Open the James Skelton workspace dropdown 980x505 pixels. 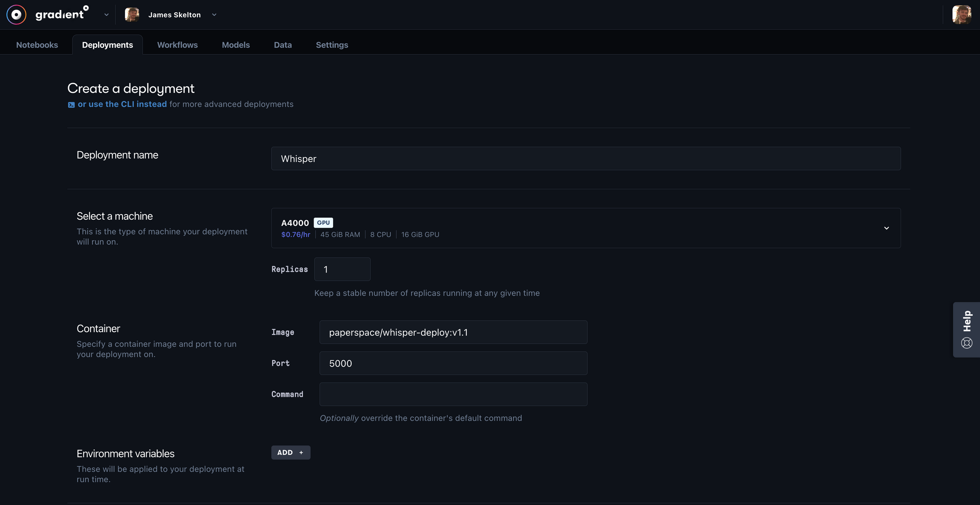pyautogui.click(x=214, y=15)
